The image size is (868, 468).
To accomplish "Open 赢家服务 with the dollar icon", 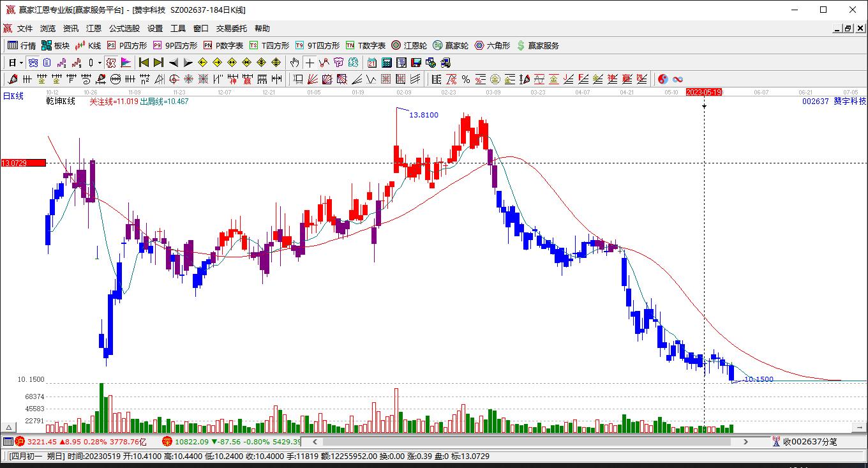I will click(538, 45).
